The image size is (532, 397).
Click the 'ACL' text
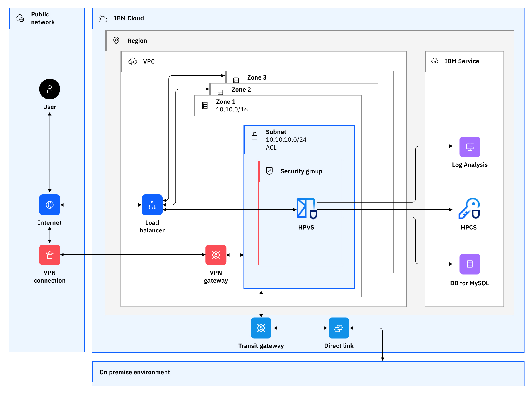tap(271, 148)
